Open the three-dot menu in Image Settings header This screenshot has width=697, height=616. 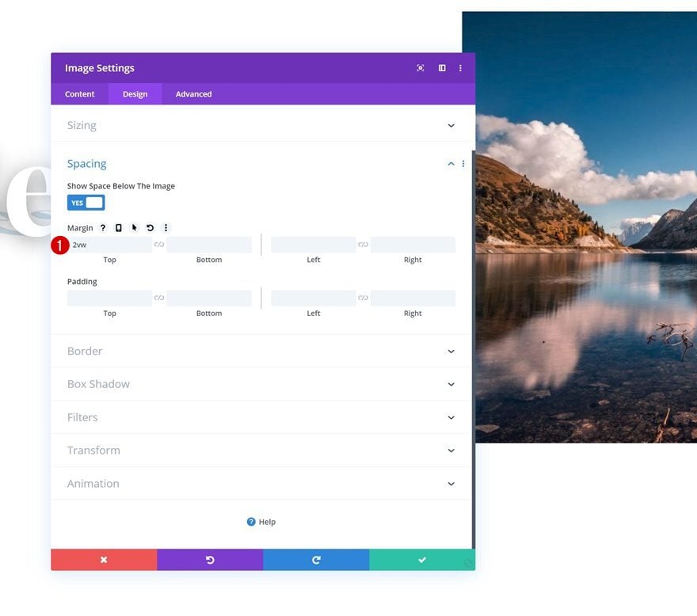pos(460,68)
